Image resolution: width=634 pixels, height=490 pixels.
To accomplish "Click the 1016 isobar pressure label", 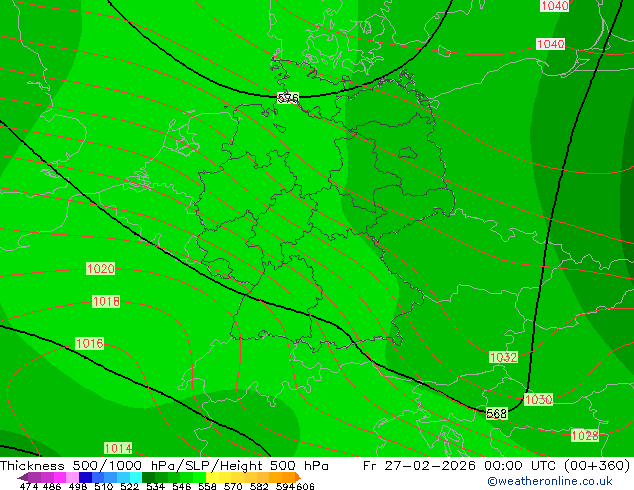I will click(89, 344).
